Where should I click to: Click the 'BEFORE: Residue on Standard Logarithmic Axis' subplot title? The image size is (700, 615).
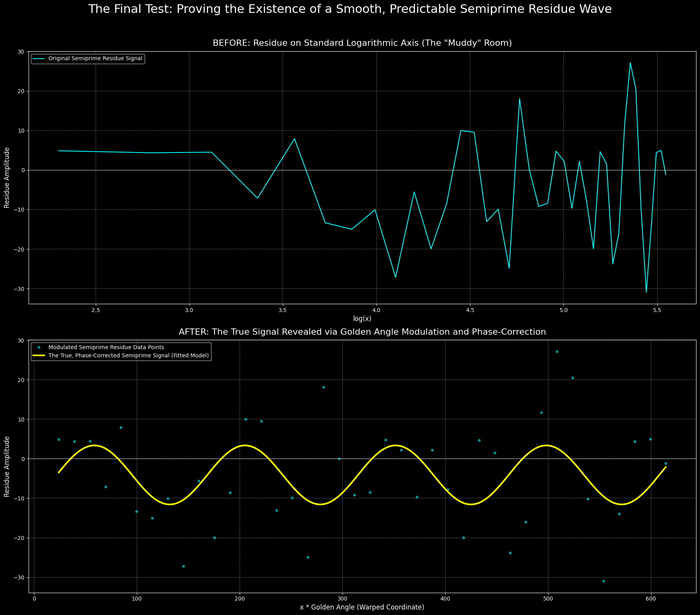coord(362,43)
